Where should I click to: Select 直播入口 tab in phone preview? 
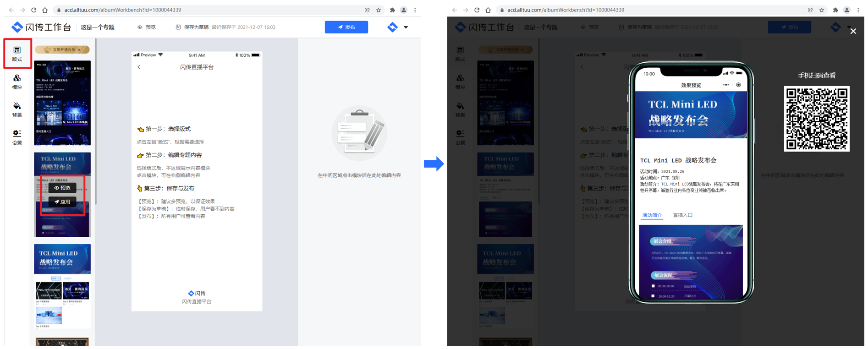[x=682, y=215]
